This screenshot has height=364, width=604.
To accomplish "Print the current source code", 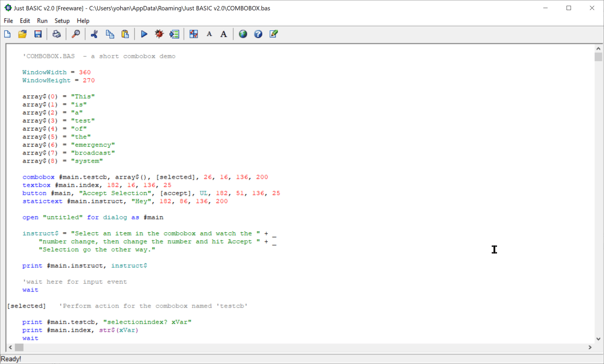I will 57,34.
